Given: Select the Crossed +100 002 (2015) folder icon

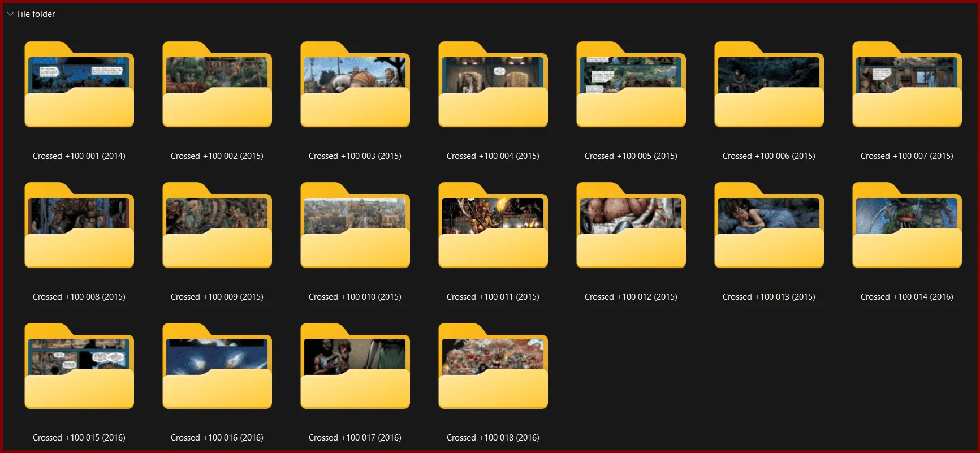Looking at the screenshot, I should click(217, 84).
